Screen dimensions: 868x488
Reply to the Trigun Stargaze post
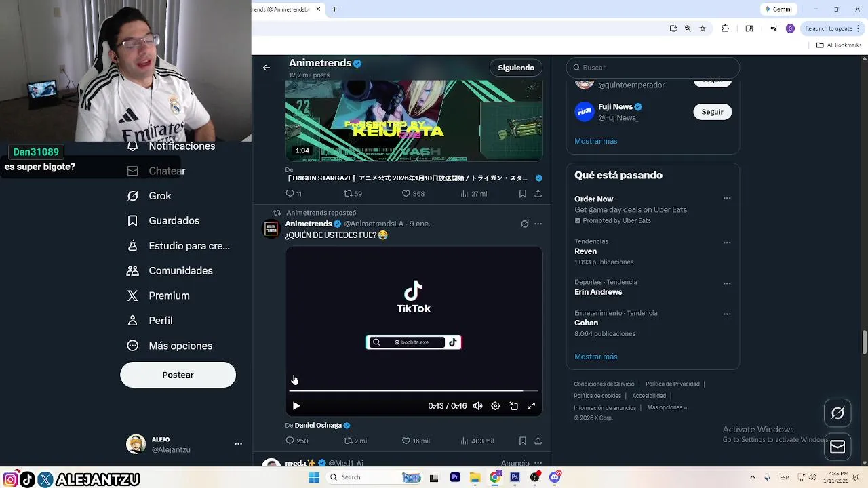coord(290,194)
